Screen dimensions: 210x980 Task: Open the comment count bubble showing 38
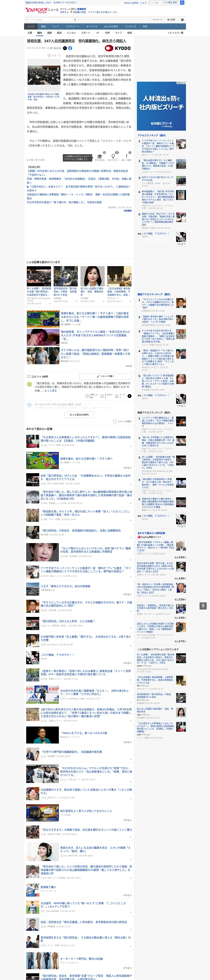(x=50, y=48)
